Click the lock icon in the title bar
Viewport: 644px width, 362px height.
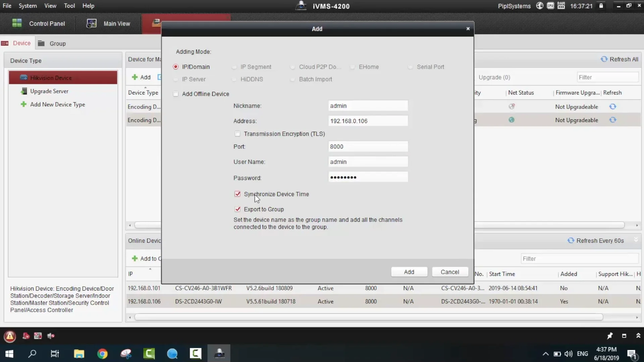tap(601, 6)
